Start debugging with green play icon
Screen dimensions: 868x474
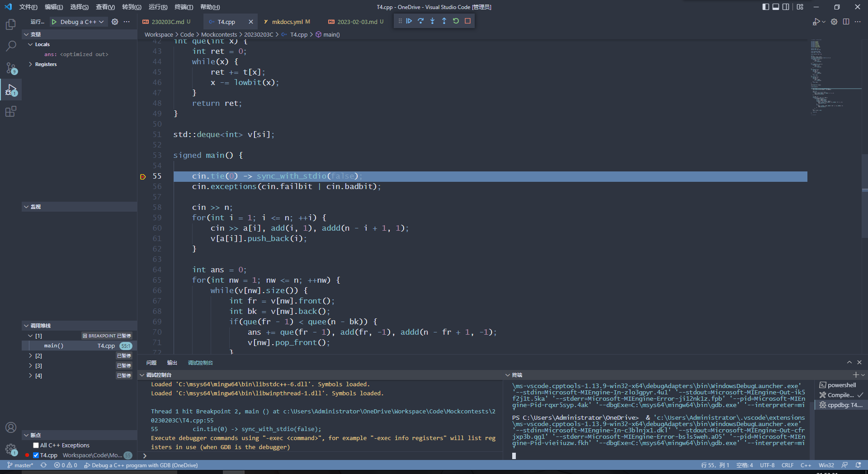[54, 22]
